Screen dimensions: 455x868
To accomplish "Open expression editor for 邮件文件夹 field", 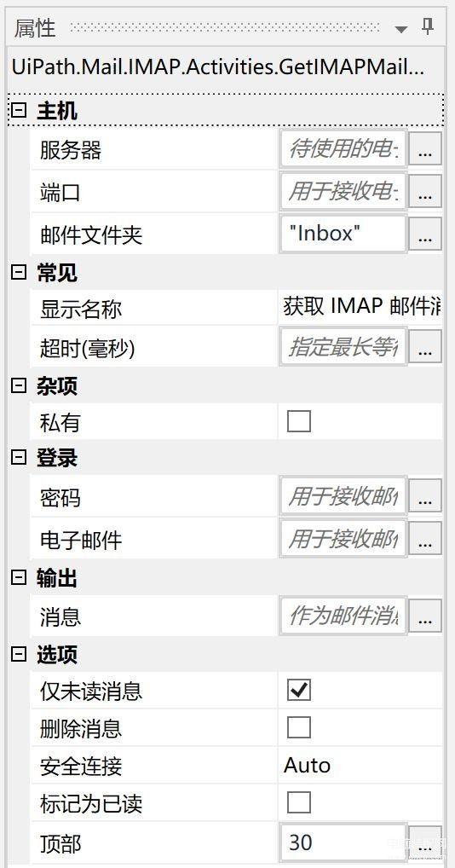I will click(x=425, y=234).
